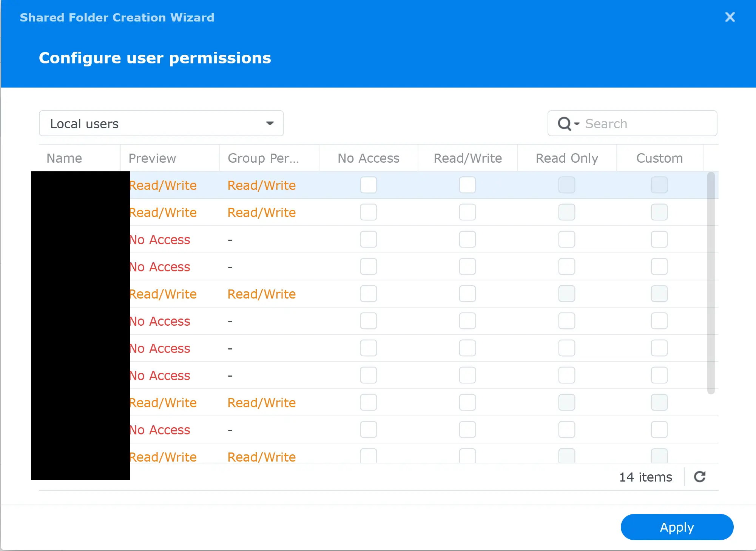Expand the user type selector

coord(270,123)
